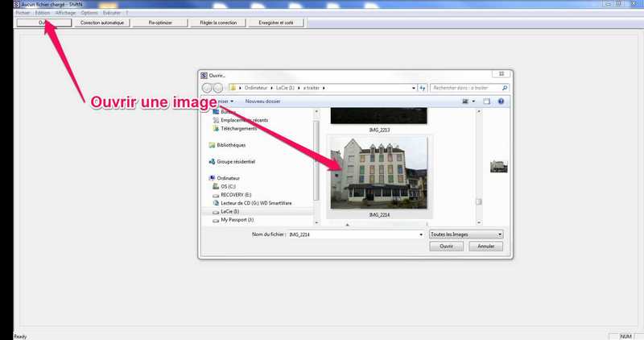Click the search magnifier icon
The height and width of the screenshot is (340, 644).
[x=505, y=88]
